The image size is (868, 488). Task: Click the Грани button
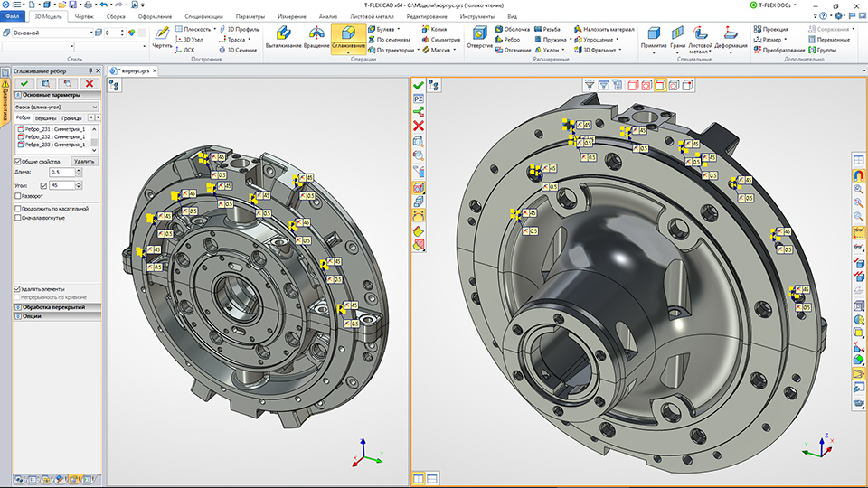677,38
